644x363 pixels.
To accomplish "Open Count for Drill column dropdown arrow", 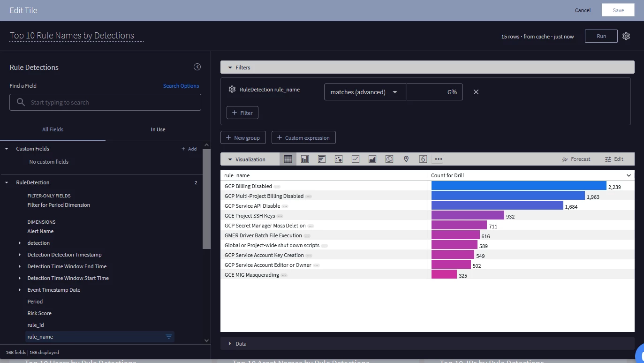I will [629, 175].
